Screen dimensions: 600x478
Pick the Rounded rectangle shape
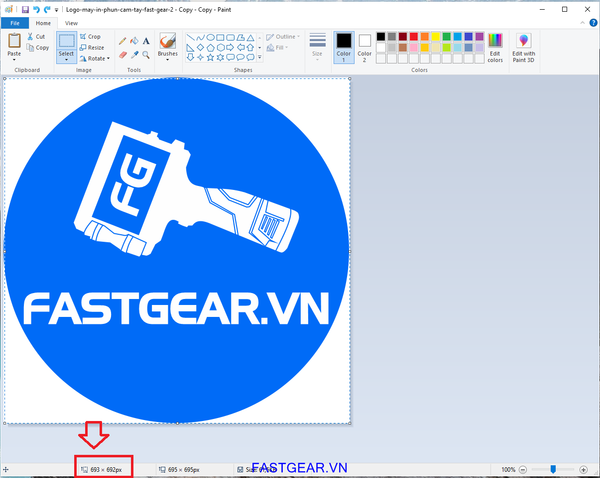coord(230,38)
